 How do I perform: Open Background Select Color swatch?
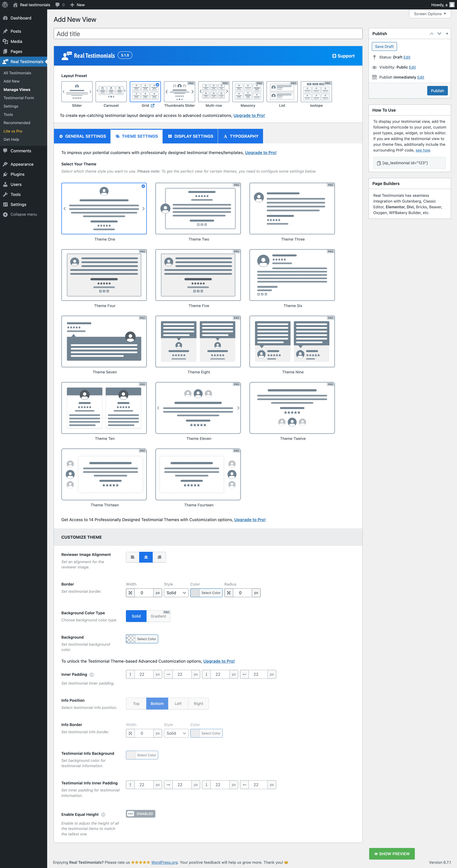tap(142, 639)
